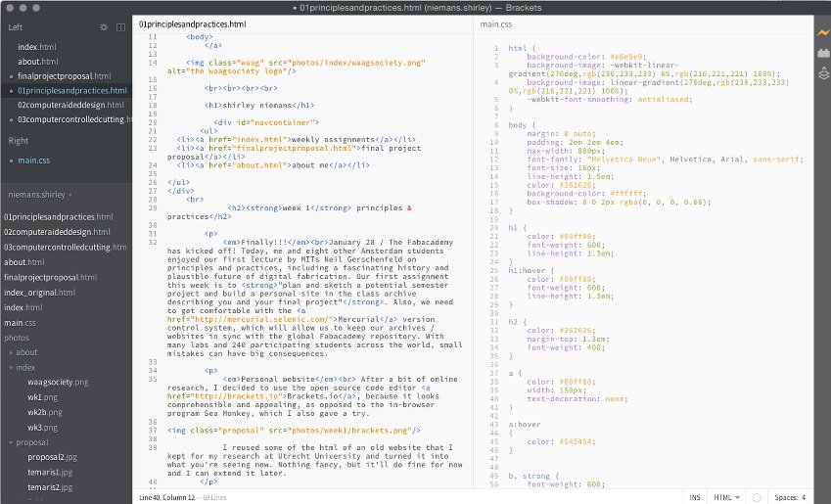The height and width of the screenshot is (504, 831).
Task: Open the HTML language mode dropdown
Action: tap(726, 497)
